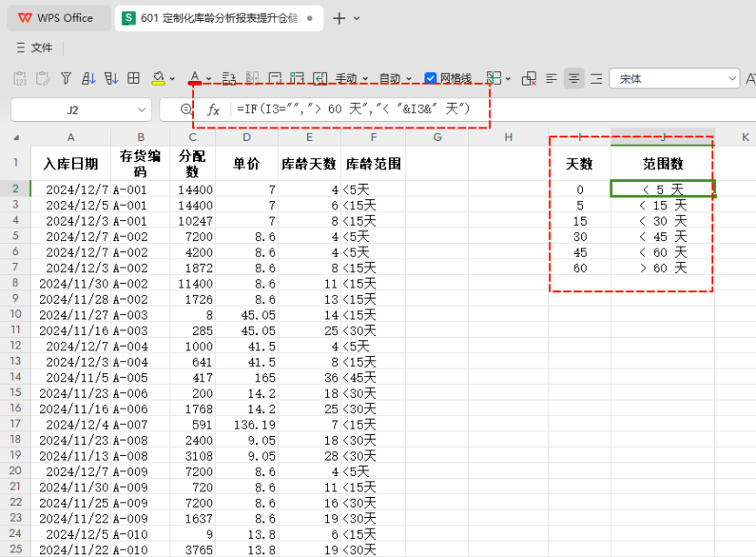Select the 范围数 header cell
The width and height of the screenshot is (756, 557).
tap(662, 164)
